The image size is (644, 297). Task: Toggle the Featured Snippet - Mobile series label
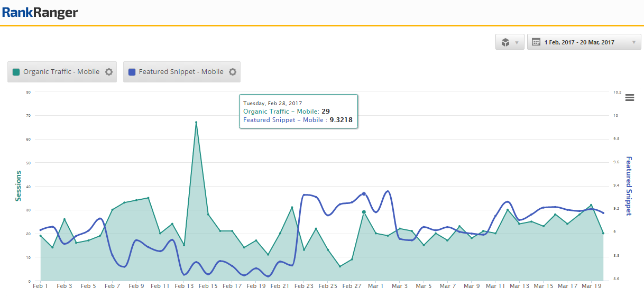pyautogui.click(x=181, y=72)
